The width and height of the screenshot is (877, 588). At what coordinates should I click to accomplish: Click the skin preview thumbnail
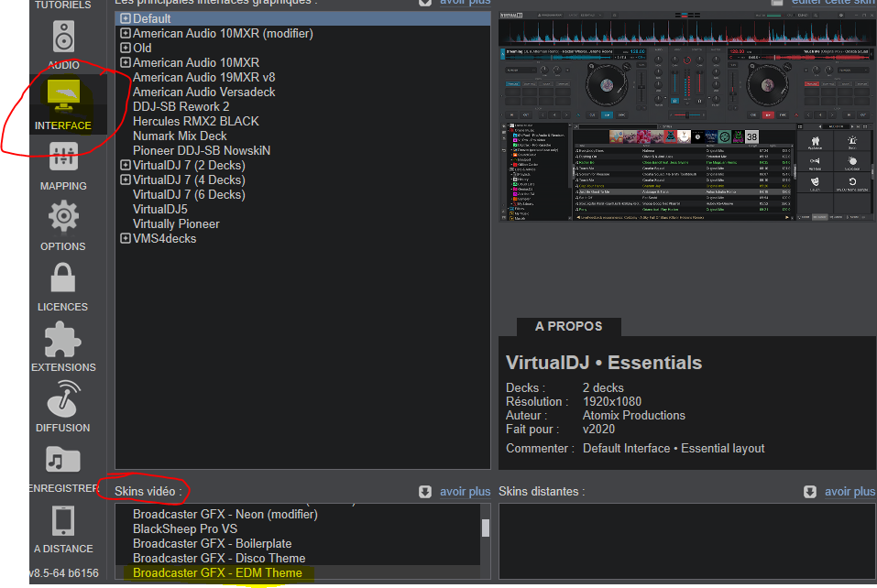(687, 115)
